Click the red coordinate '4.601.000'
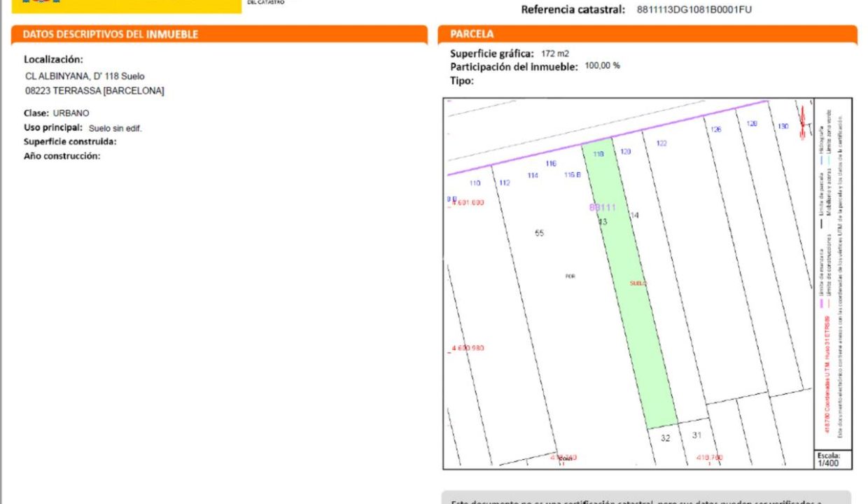 coord(468,203)
